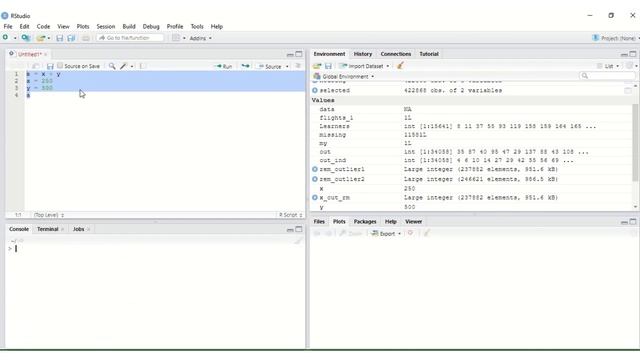Screen dimensions: 640x360
Task: Expand the selected data frame entry
Action: coord(315,90)
